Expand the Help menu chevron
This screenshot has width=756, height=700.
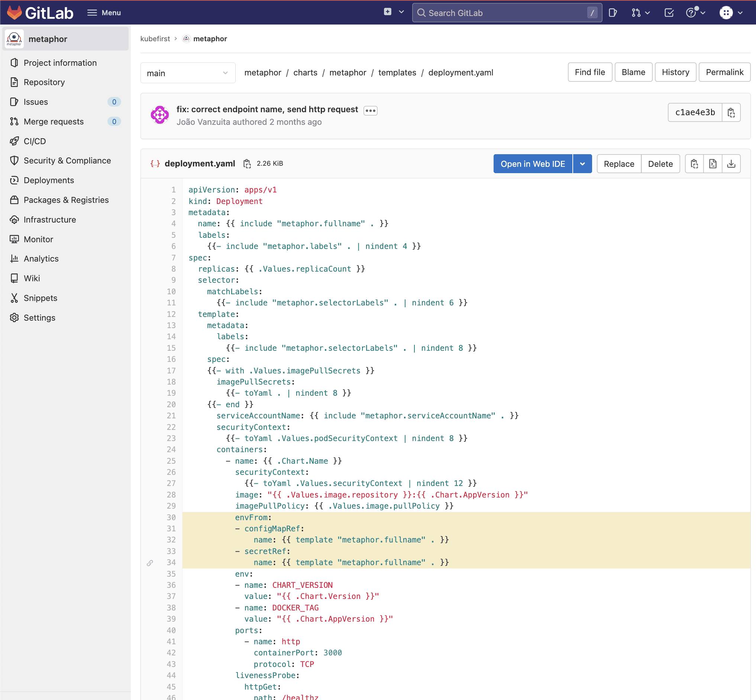pos(703,13)
